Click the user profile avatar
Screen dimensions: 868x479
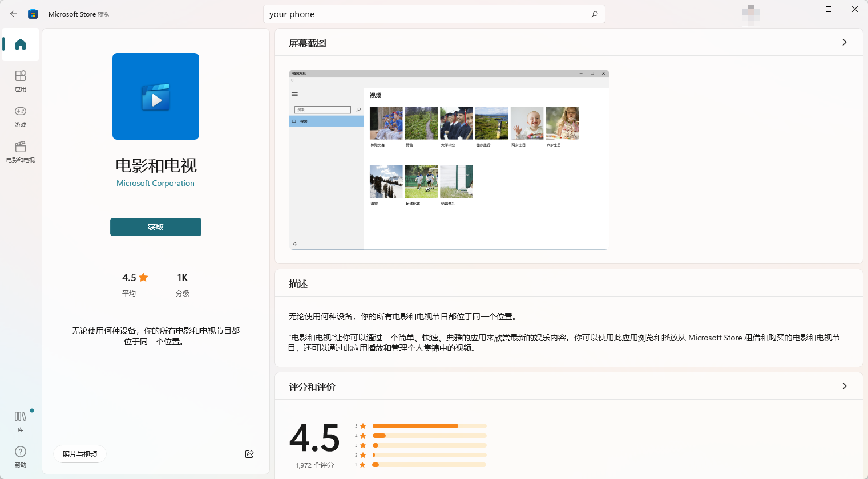(x=751, y=14)
